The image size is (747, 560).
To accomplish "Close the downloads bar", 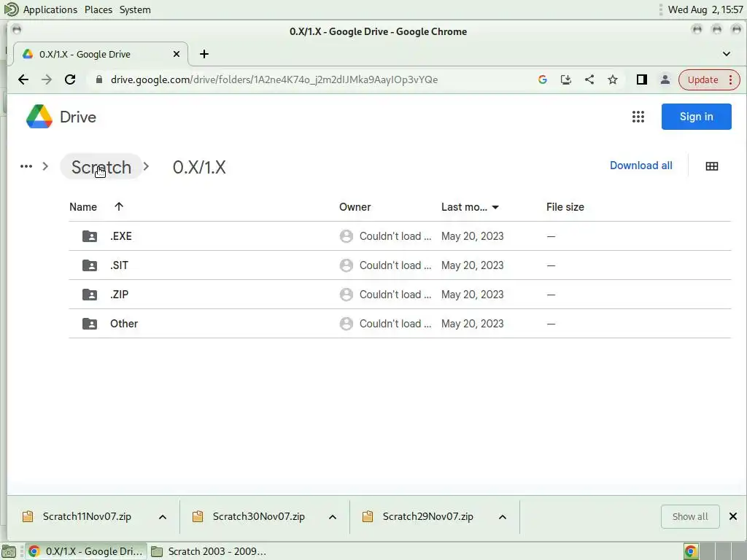I will (x=732, y=516).
